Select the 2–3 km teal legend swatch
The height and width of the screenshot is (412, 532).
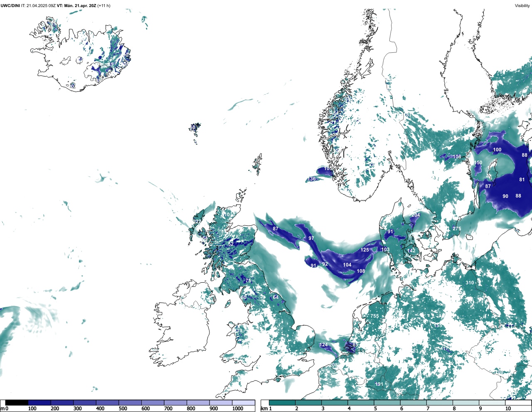point(309,402)
